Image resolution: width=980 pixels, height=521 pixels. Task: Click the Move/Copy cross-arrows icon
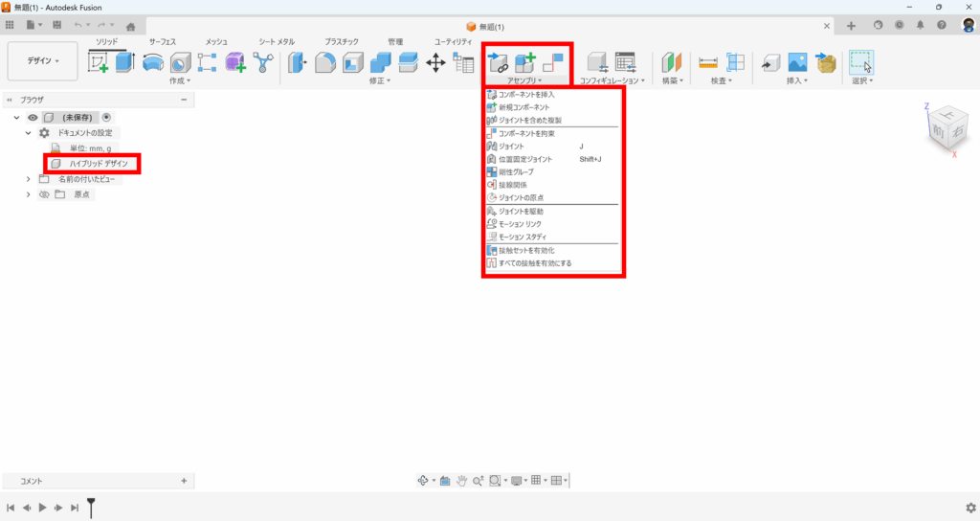tap(435, 62)
